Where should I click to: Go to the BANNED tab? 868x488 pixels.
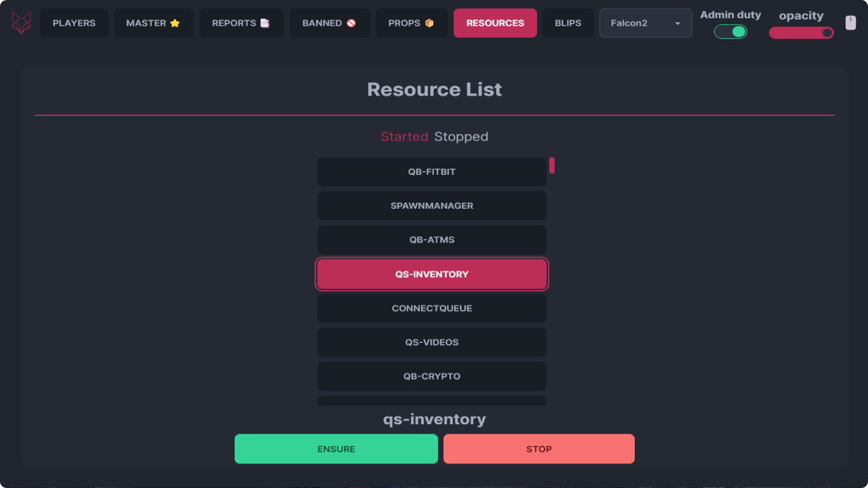pyautogui.click(x=330, y=23)
